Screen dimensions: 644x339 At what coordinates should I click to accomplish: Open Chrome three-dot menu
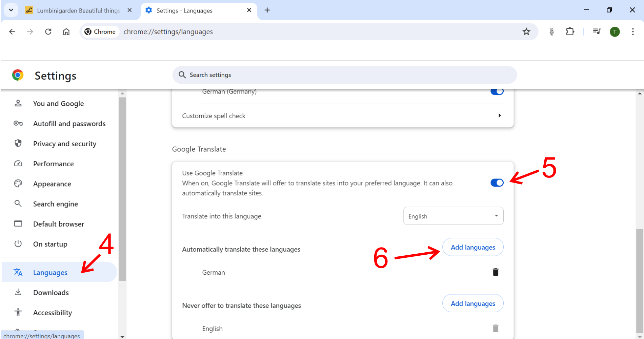[632, 32]
